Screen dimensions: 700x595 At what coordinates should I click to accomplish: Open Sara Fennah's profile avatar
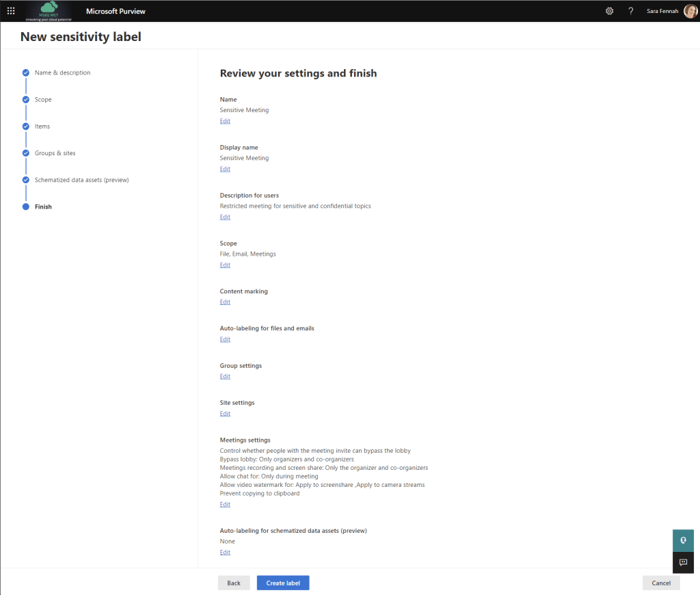pos(690,11)
